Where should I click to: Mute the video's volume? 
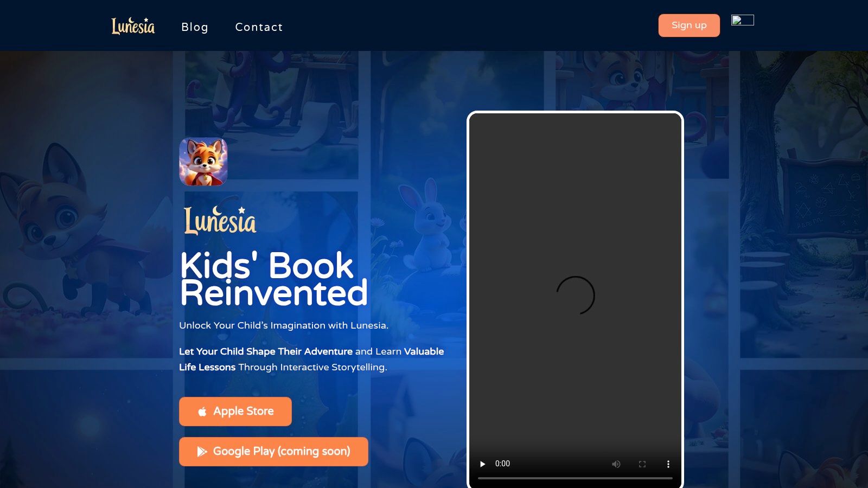tap(616, 464)
